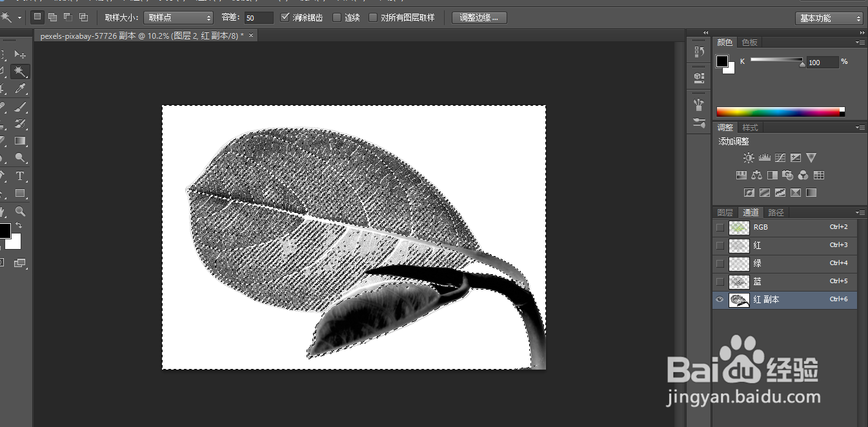Choose Subtract from Selection mode
The image size is (868, 427).
[68, 17]
